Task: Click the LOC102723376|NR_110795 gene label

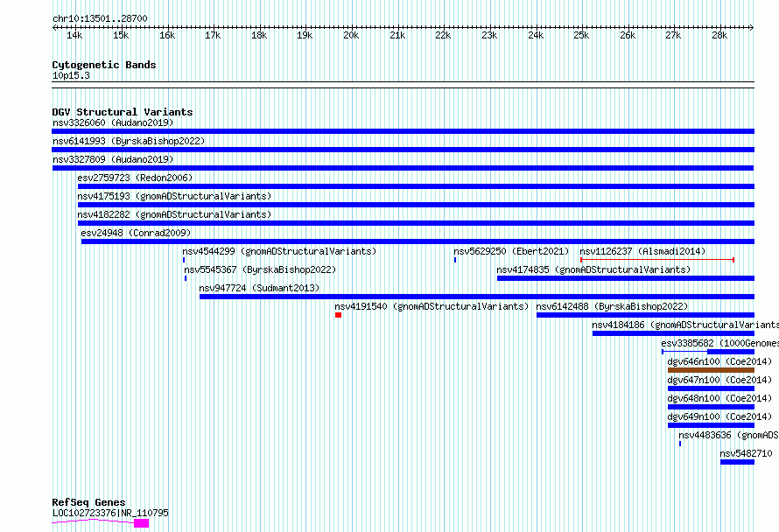Action: pyautogui.click(x=110, y=513)
